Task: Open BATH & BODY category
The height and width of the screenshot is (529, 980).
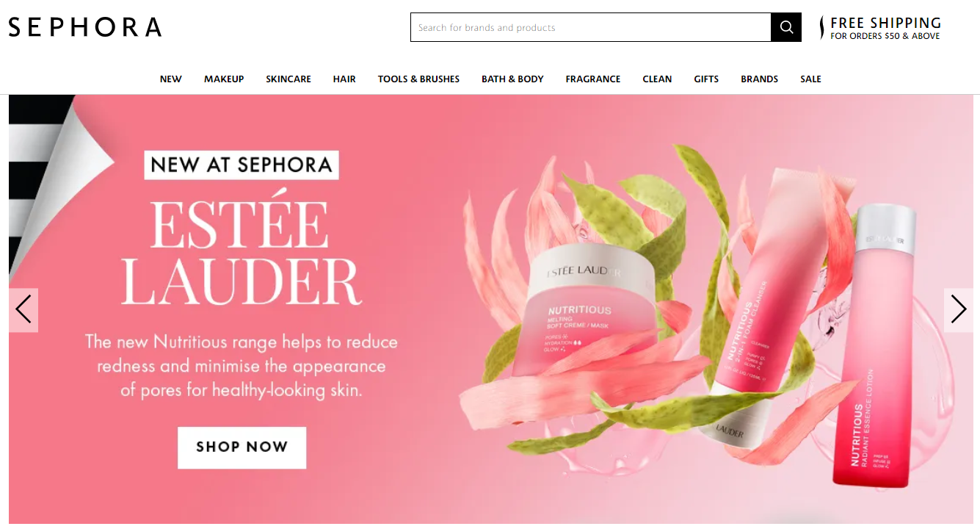Action: click(x=512, y=79)
